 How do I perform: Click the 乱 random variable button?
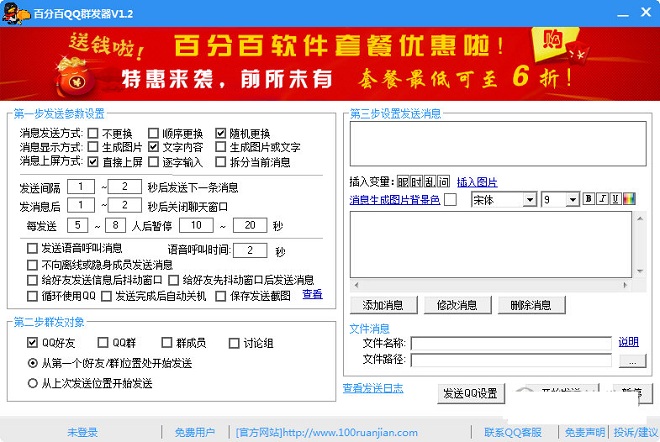[x=430, y=181]
